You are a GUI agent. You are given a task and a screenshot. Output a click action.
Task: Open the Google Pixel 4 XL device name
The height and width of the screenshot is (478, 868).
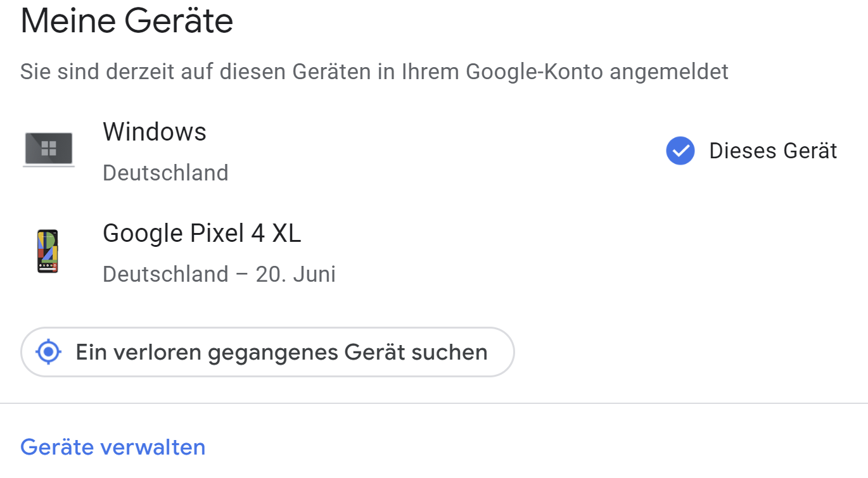[x=201, y=234]
